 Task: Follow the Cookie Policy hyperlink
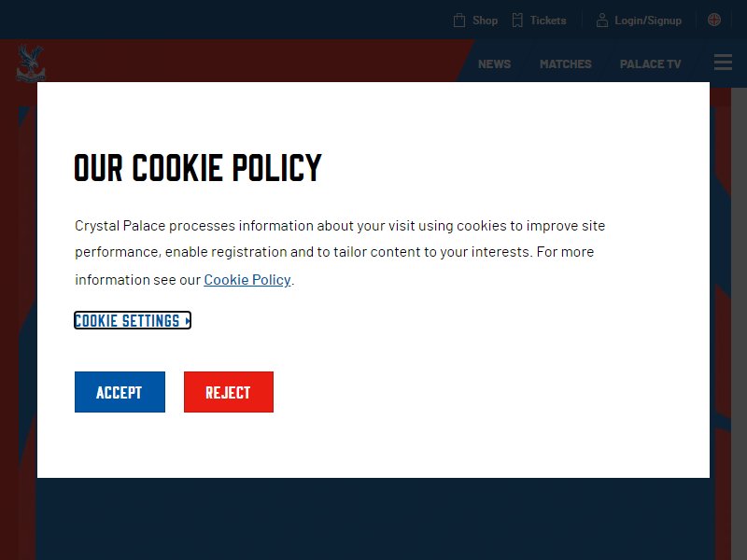tap(247, 279)
